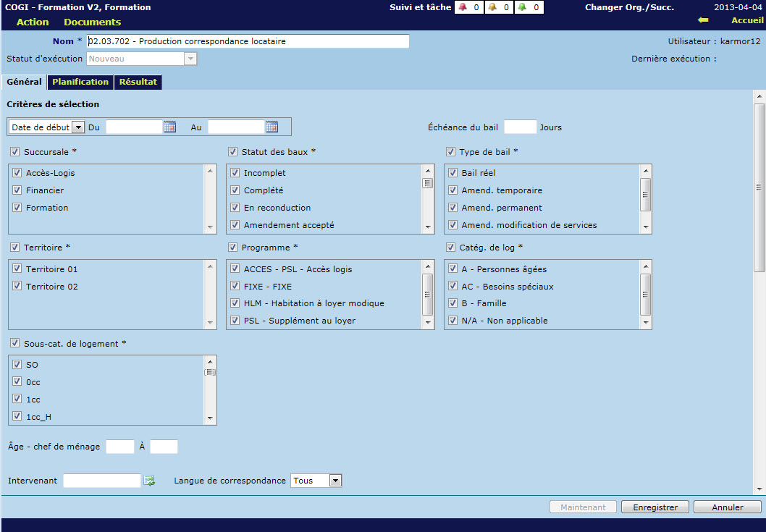Uncheck the Financier checkbox

tap(17, 190)
